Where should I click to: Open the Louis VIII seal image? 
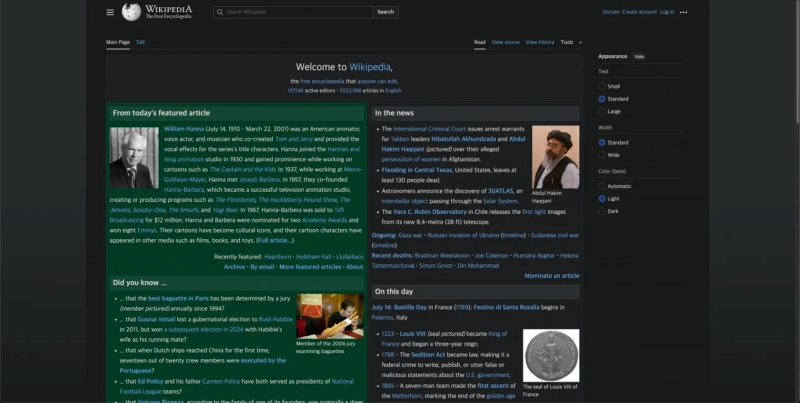coord(551,355)
